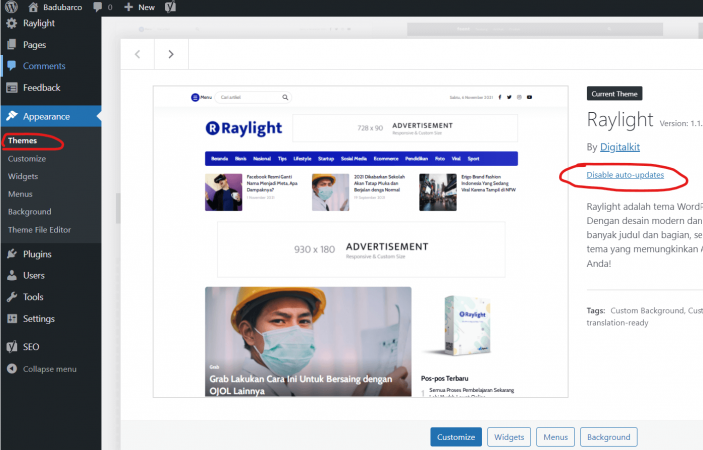Open the Appearance menu
This screenshot has width=703, height=450.
point(51,117)
